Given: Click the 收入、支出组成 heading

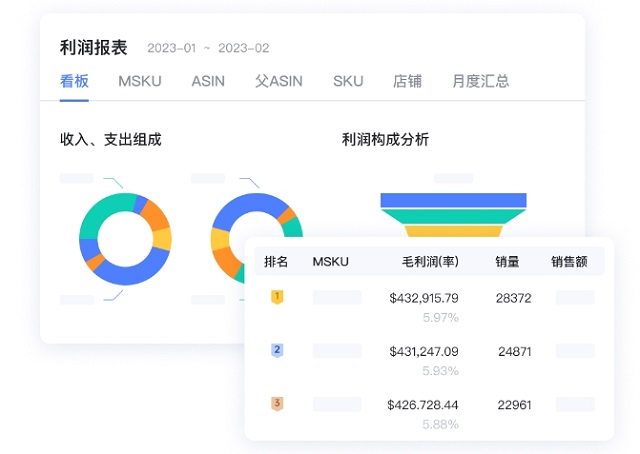Looking at the screenshot, I should (111, 140).
